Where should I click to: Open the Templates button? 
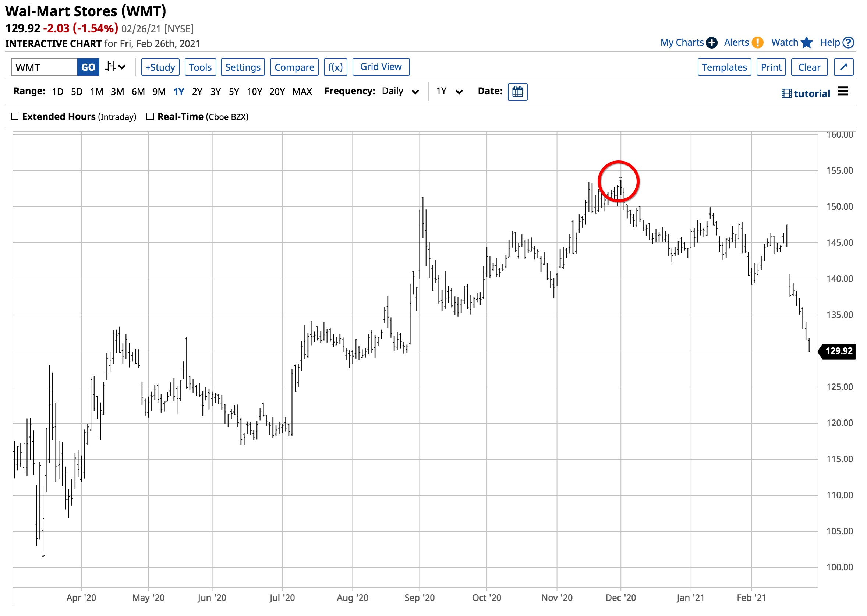(x=724, y=67)
